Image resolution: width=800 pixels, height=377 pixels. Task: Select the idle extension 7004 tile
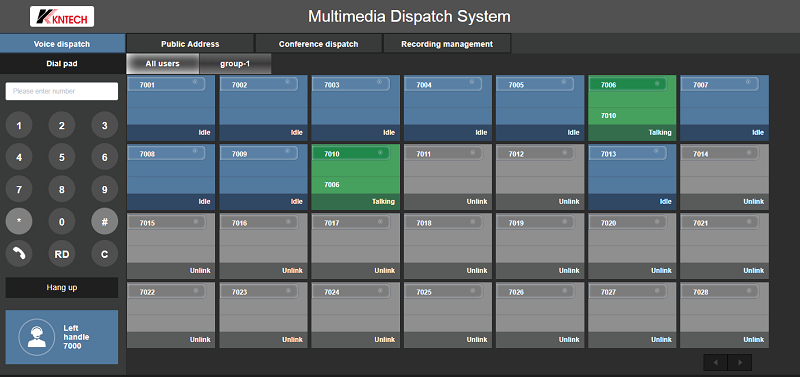coord(448,108)
